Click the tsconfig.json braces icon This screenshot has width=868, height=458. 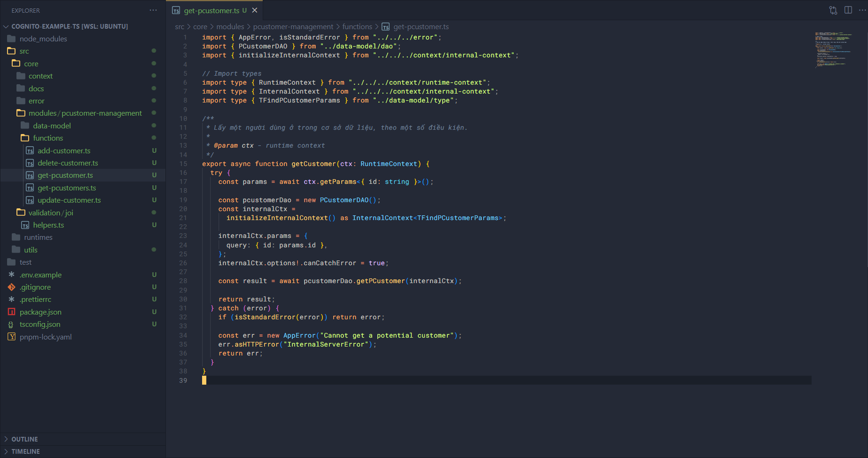12,324
